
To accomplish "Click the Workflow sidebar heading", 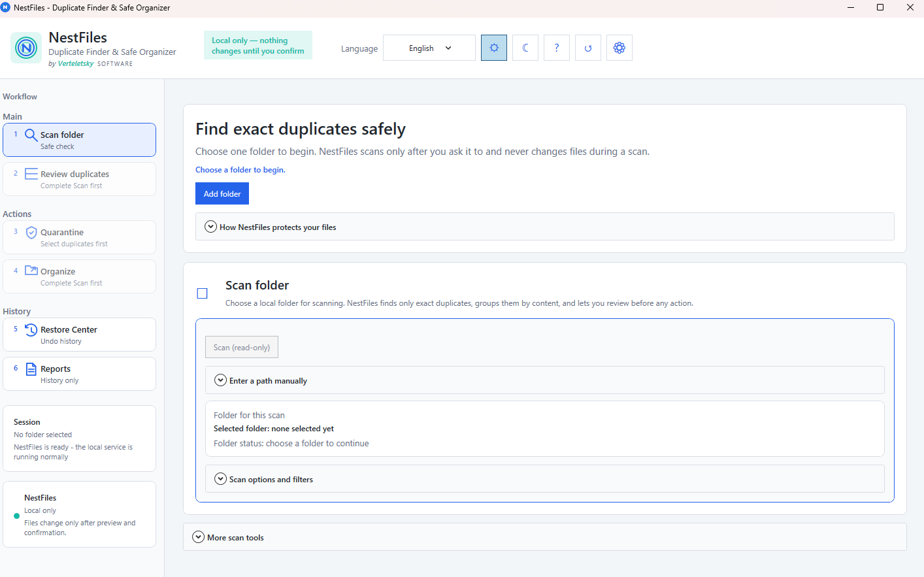I will (20, 97).
